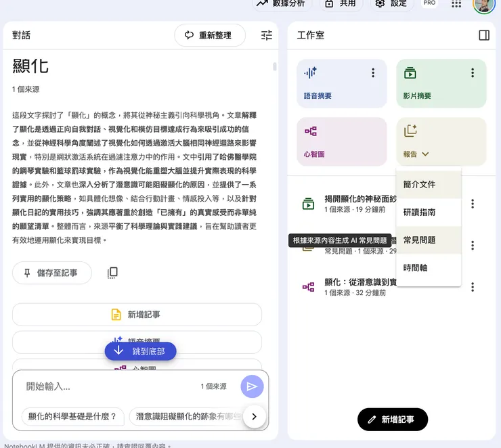Image resolution: width=501 pixels, height=448 pixels.
Task: Open the account profile avatar
Action: pos(483,5)
